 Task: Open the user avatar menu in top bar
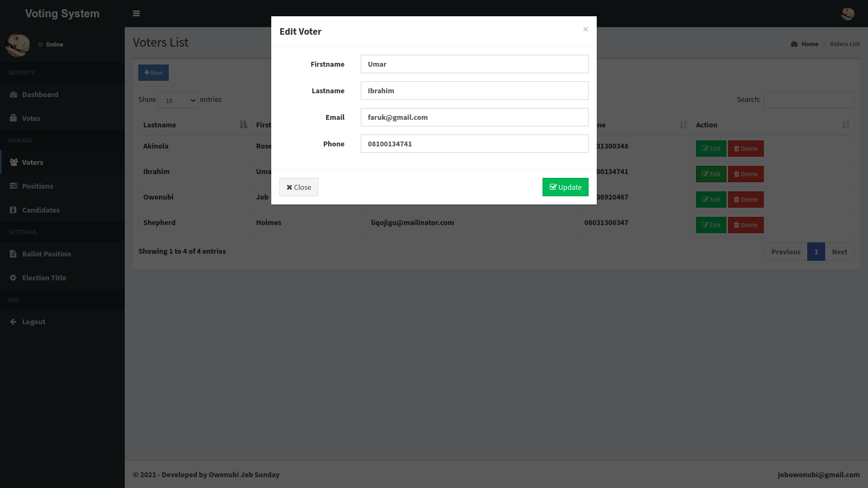point(847,14)
